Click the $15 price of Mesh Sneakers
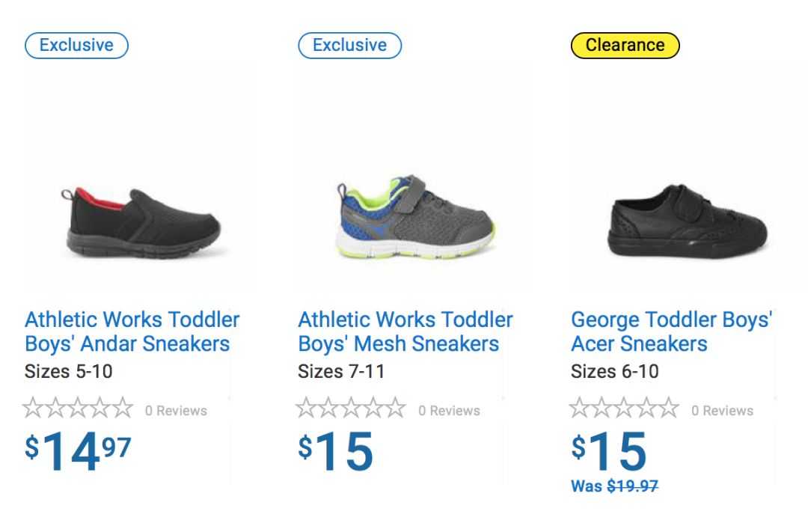808x532 pixels. coord(336,451)
